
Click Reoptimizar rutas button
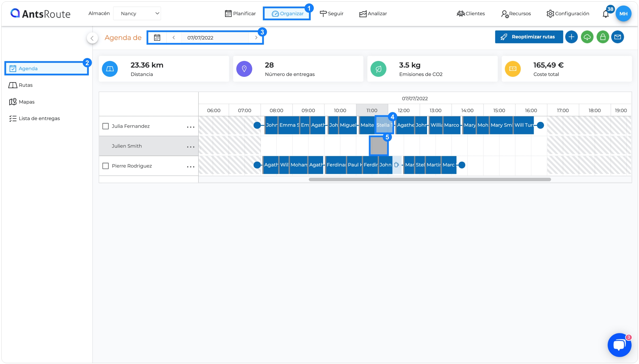529,37
